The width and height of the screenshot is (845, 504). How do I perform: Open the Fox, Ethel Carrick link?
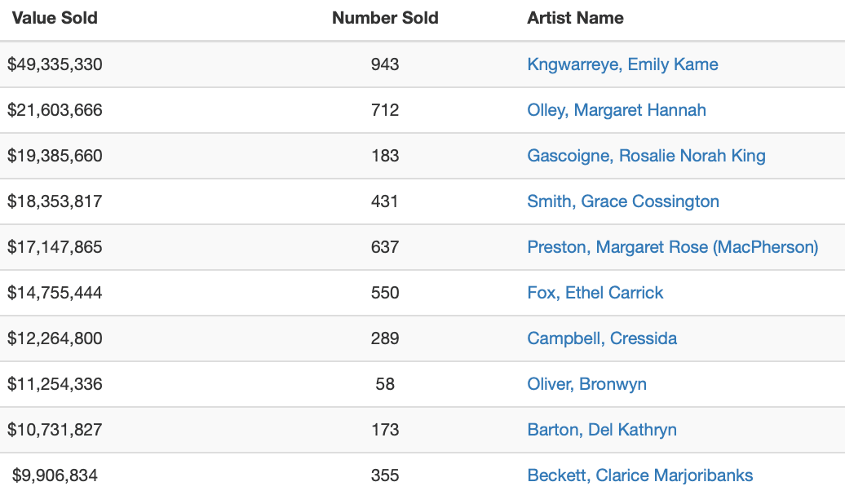pyautogui.click(x=595, y=293)
